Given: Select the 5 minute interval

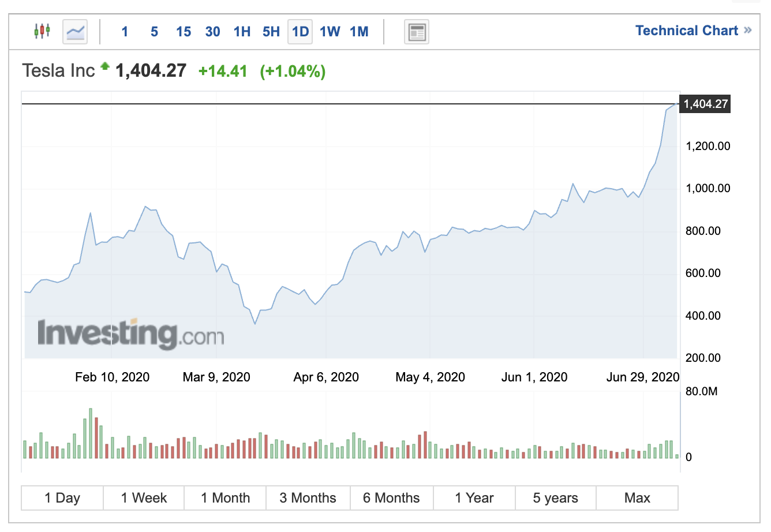Looking at the screenshot, I should (x=154, y=32).
